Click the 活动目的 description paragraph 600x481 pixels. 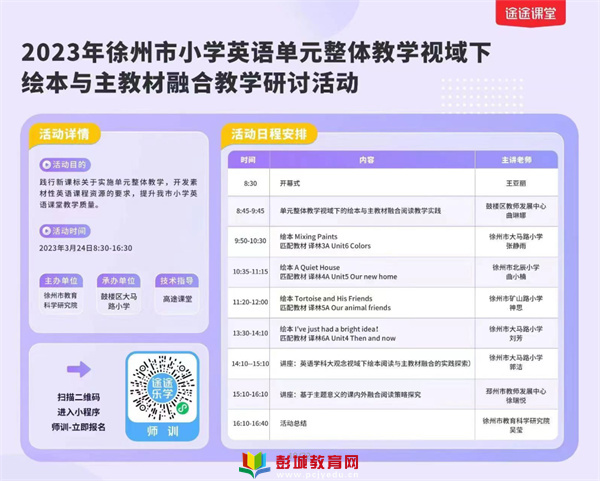(119, 193)
